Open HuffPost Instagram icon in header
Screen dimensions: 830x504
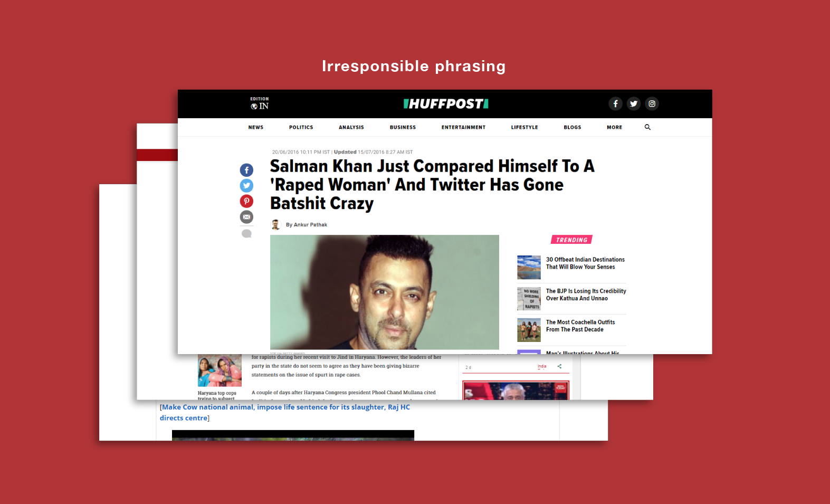pyautogui.click(x=652, y=104)
